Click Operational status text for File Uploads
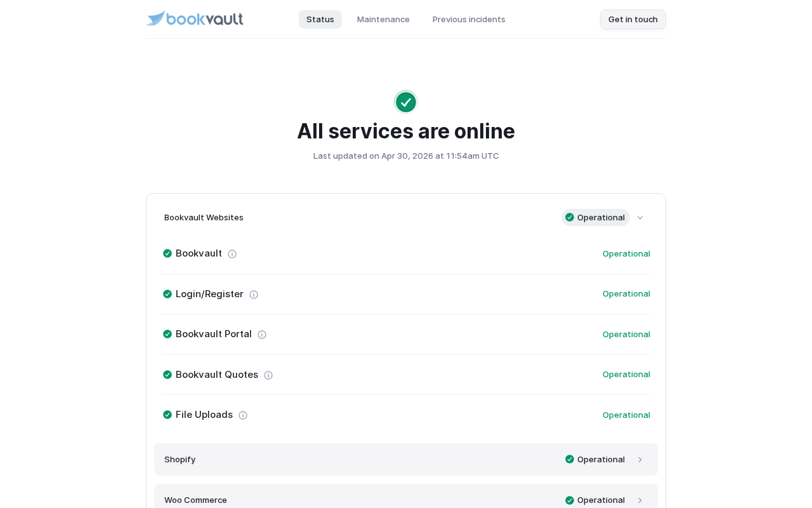 626,415
